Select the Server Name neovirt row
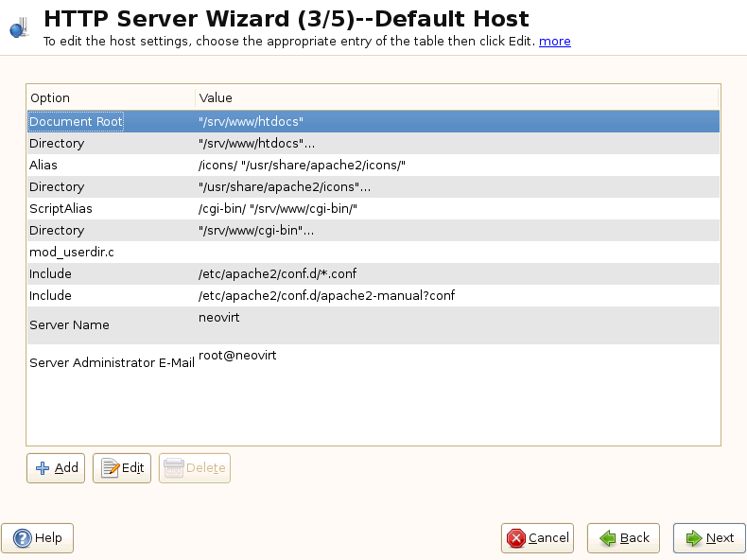The width and height of the screenshot is (747, 560). pos(373,324)
